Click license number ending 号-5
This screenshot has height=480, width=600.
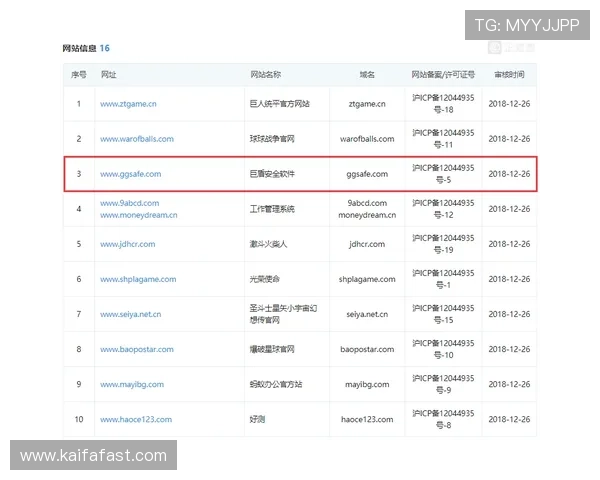point(443,174)
